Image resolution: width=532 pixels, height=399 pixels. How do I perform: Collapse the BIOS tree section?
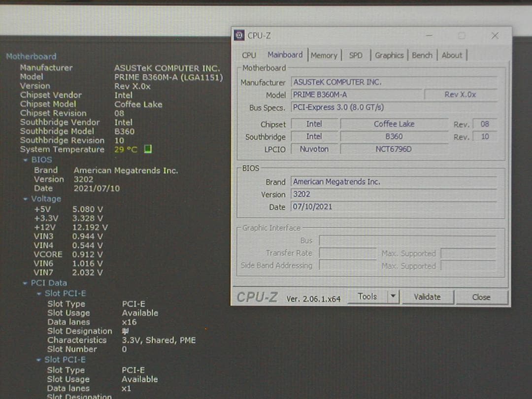tap(25, 160)
